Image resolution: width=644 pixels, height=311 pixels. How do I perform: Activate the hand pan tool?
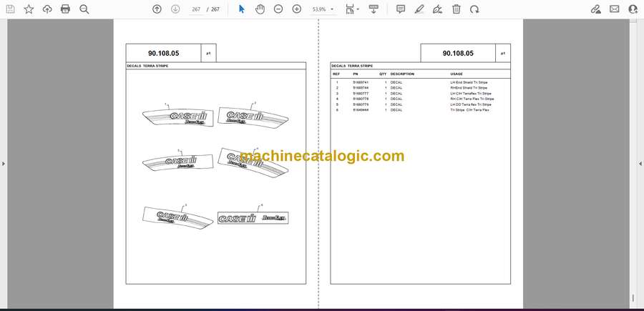pos(260,9)
